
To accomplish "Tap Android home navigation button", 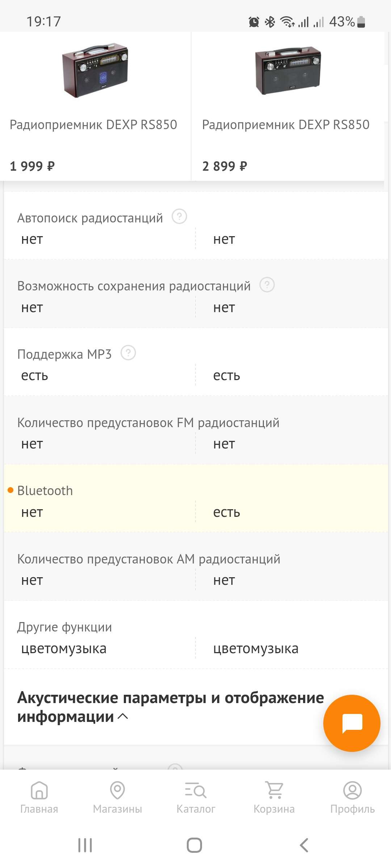I will click(x=194, y=845).
